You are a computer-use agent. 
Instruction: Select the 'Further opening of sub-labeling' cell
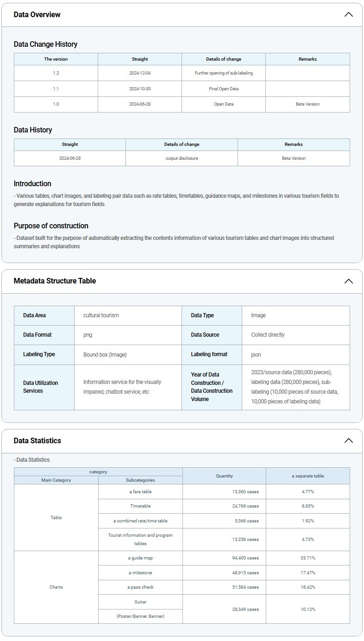tap(224, 73)
